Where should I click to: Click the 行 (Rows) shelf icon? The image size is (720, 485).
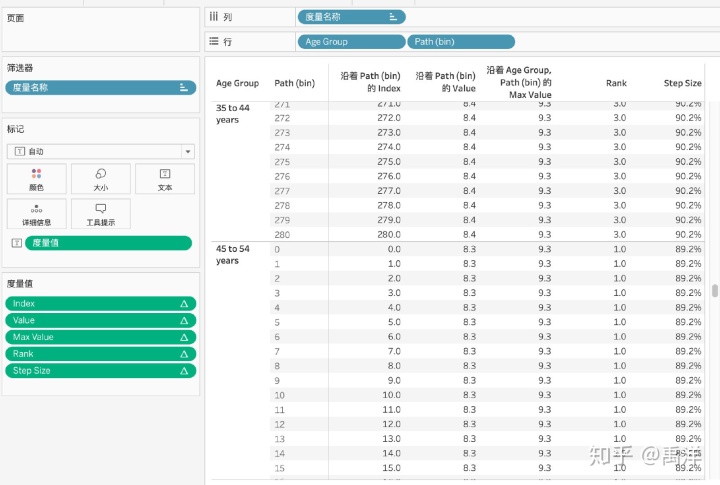(x=214, y=42)
